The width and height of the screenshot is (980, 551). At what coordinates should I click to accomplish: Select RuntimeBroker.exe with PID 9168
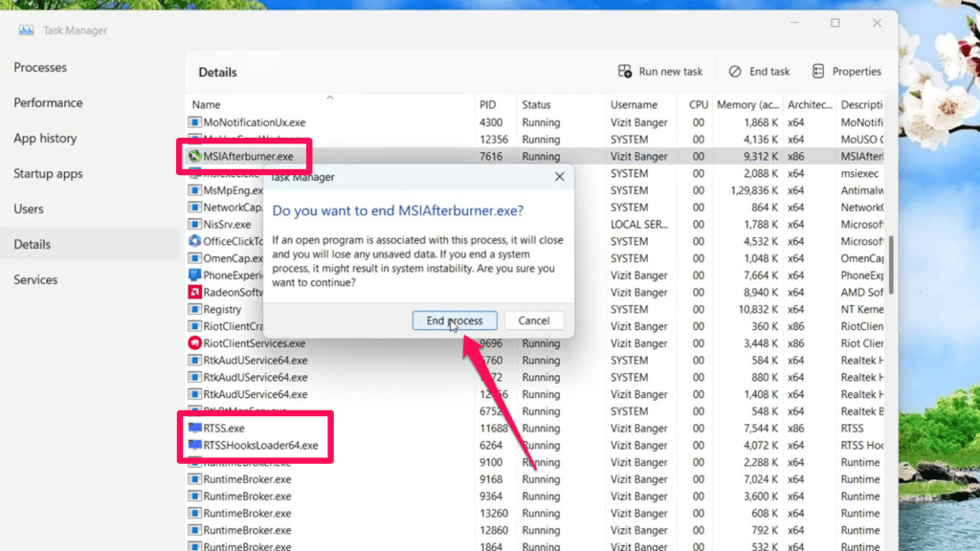coord(536,479)
